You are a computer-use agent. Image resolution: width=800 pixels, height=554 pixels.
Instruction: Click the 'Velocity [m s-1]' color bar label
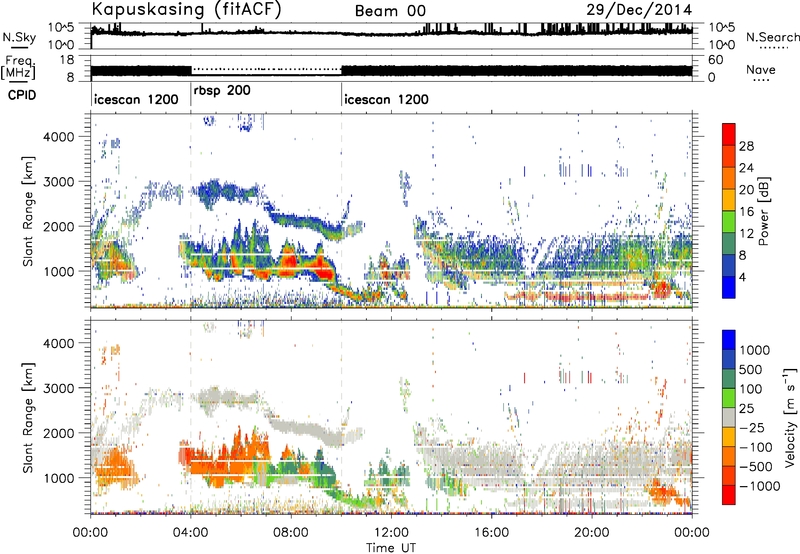coord(790,417)
